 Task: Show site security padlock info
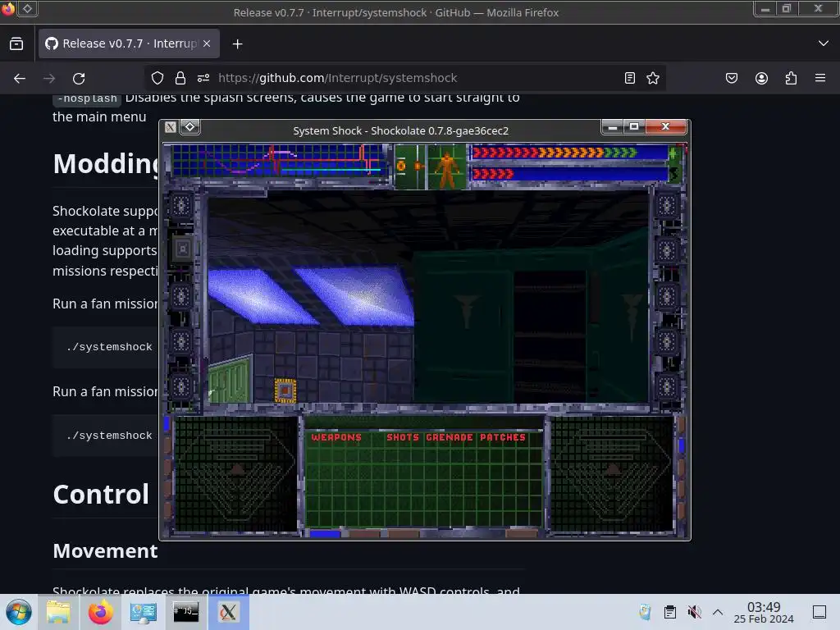pos(180,78)
